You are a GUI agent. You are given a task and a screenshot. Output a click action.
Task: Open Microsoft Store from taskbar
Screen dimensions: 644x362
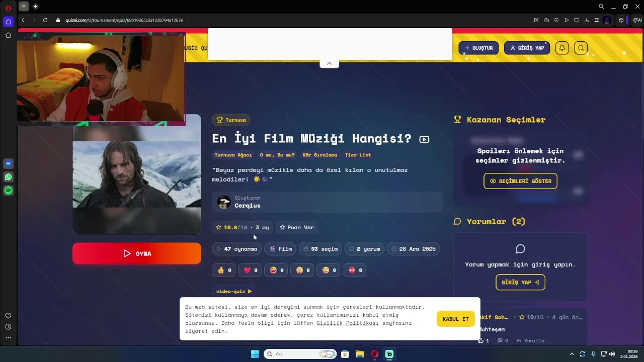coord(345,354)
